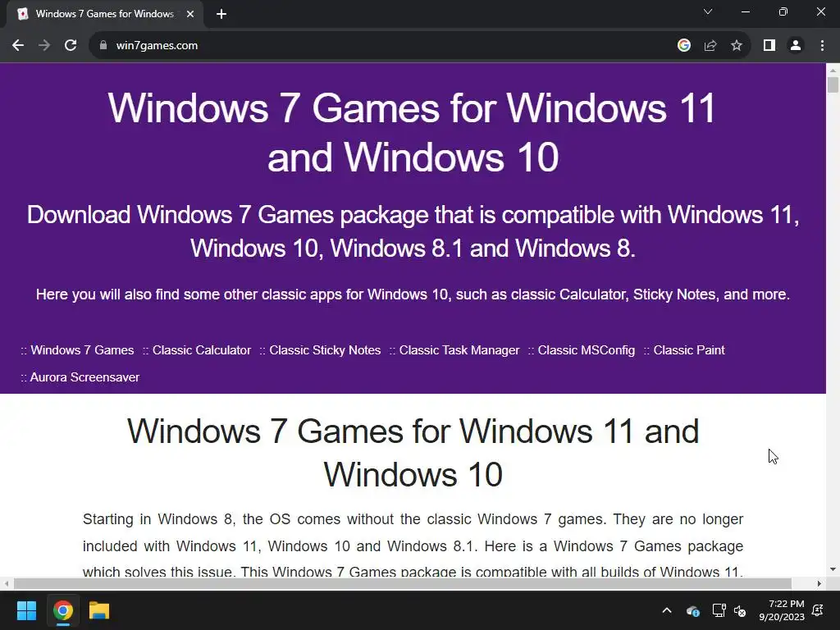Open the Classic MSConfig link
The image size is (840, 630).
(586, 350)
